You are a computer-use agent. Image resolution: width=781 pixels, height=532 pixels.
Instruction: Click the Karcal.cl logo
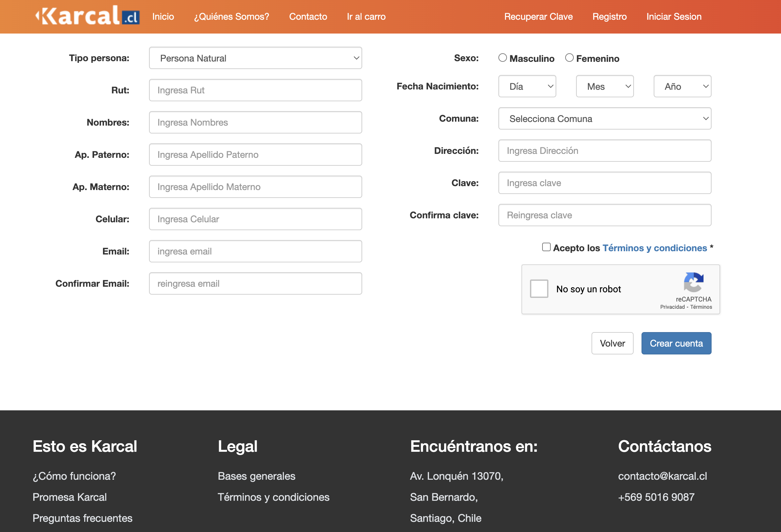tap(88, 16)
